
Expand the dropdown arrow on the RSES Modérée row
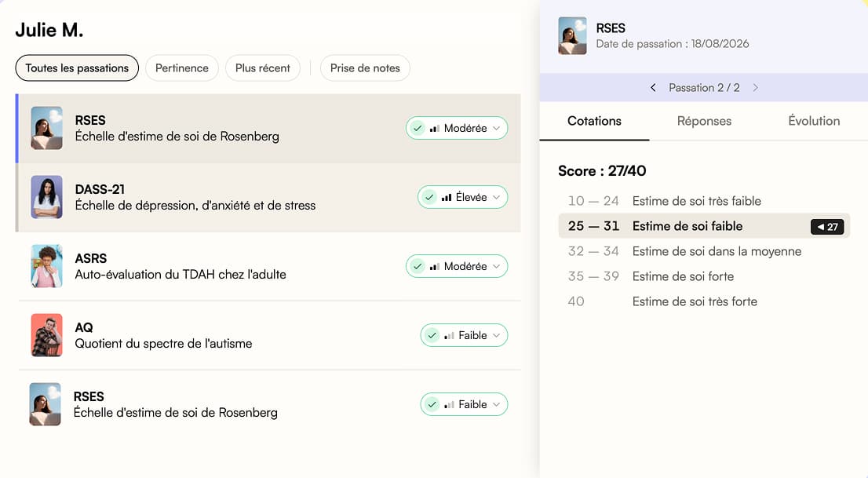[497, 128]
